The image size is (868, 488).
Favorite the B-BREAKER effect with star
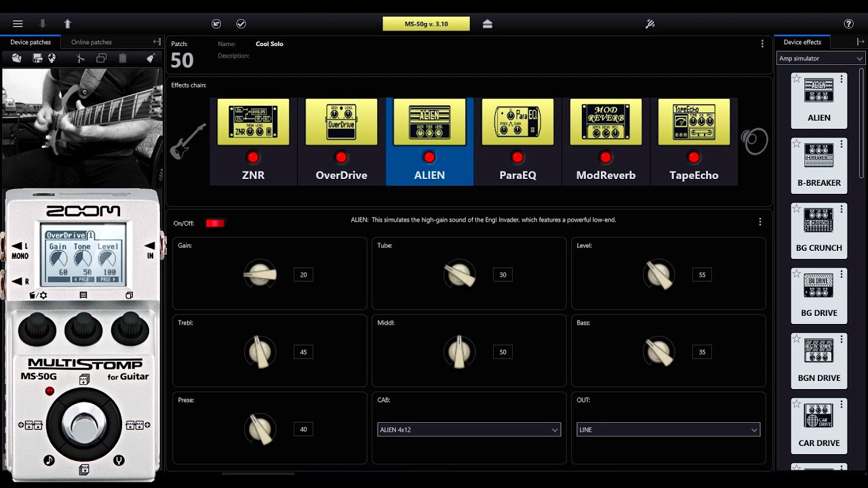pyautogui.click(x=797, y=144)
